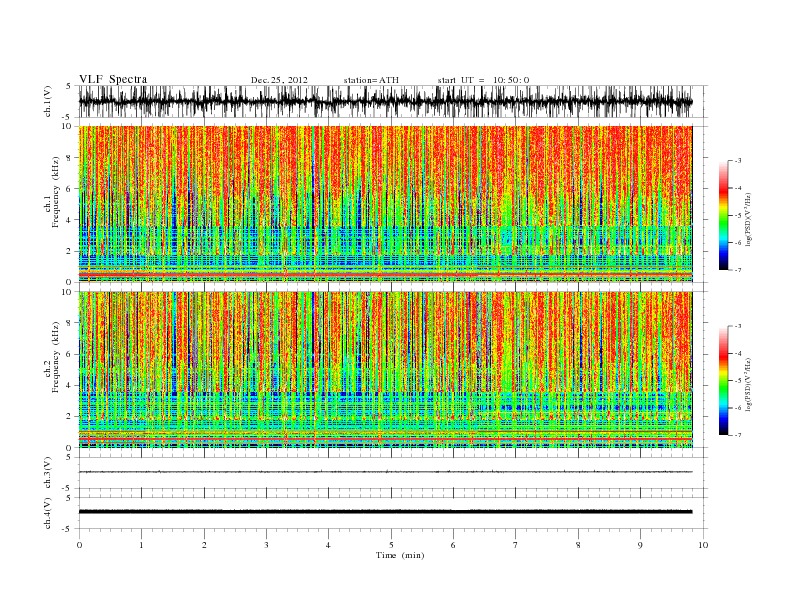Screen dimensions: 792x612
Task: Click the upper PSD color scale bar
Action: (x=723, y=215)
